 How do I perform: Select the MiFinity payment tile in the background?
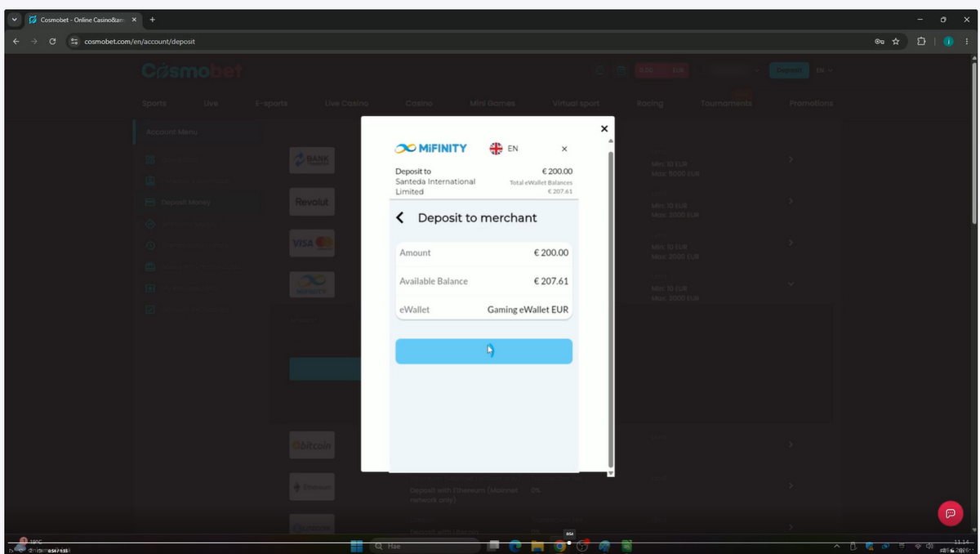click(312, 284)
